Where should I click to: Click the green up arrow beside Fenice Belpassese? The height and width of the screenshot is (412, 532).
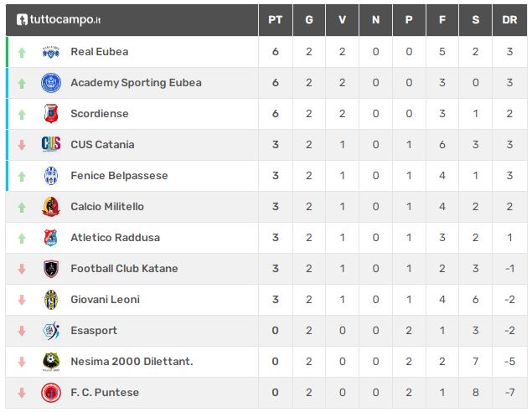click(22, 177)
